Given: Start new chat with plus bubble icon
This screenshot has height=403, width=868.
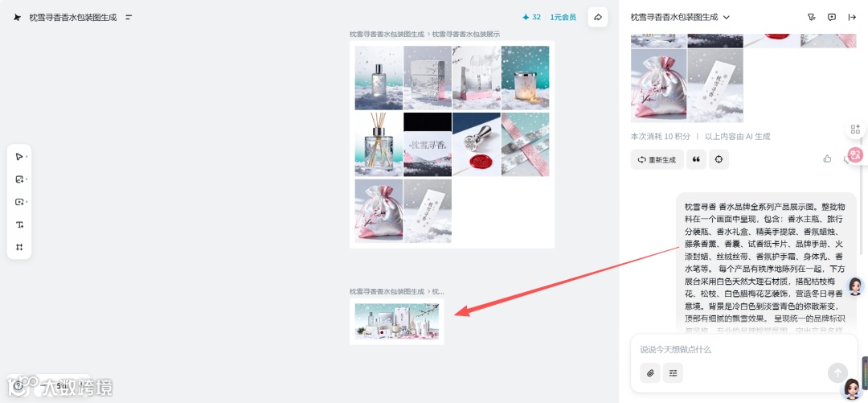Looking at the screenshot, I should [832, 17].
